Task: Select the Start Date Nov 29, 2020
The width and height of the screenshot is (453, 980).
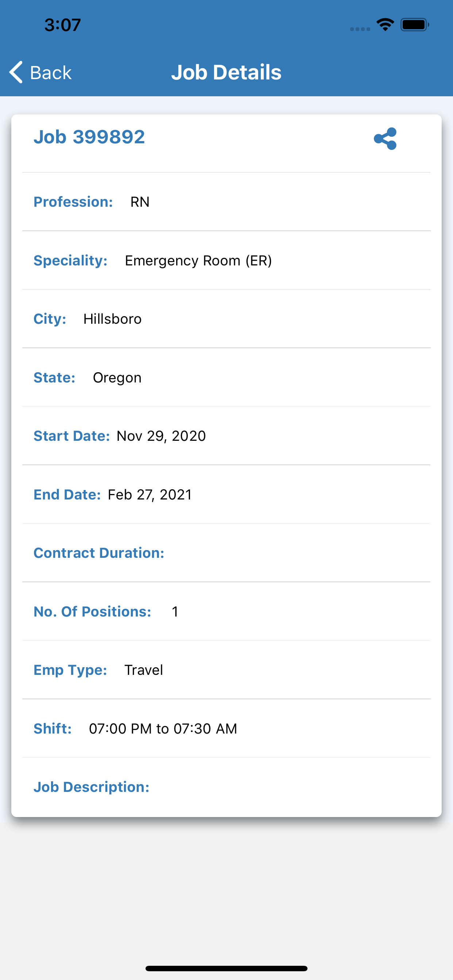Action: click(x=161, y=436)
